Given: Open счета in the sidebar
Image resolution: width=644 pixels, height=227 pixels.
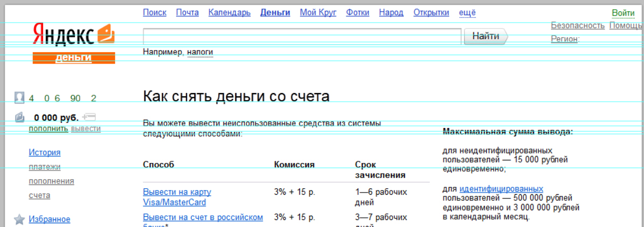Looking at the screenshot, I should click(x=39, y=195).
